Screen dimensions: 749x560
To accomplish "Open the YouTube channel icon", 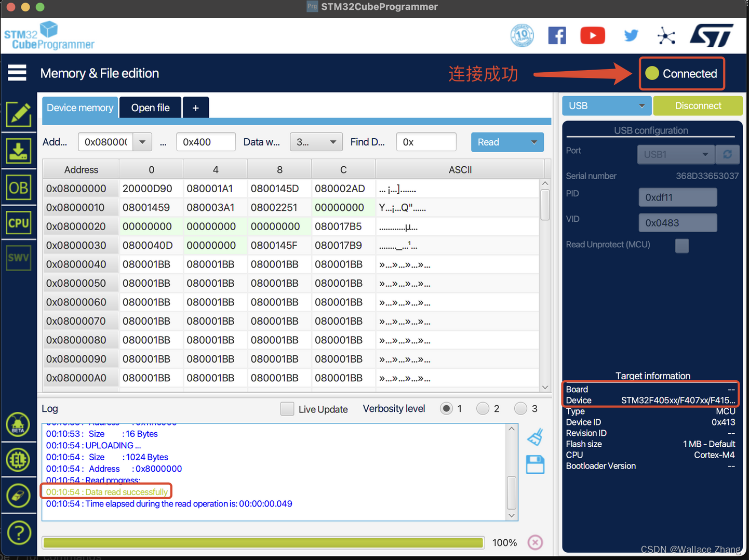I will tap(593, 36).
